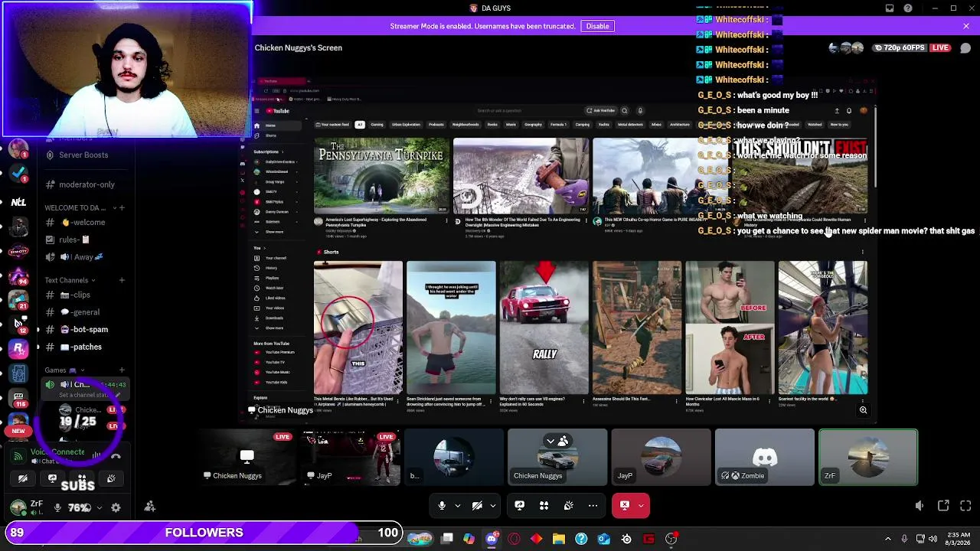Open Outlook from the taskbar
The width and height of the screenshot is (980, 551).
coord(604,539)
